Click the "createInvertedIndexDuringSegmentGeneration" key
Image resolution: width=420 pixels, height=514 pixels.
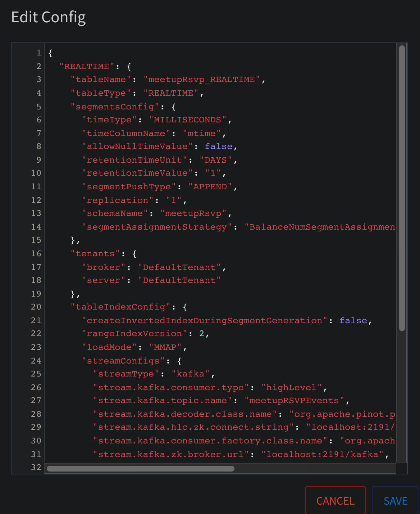click(x=204, y=321)
